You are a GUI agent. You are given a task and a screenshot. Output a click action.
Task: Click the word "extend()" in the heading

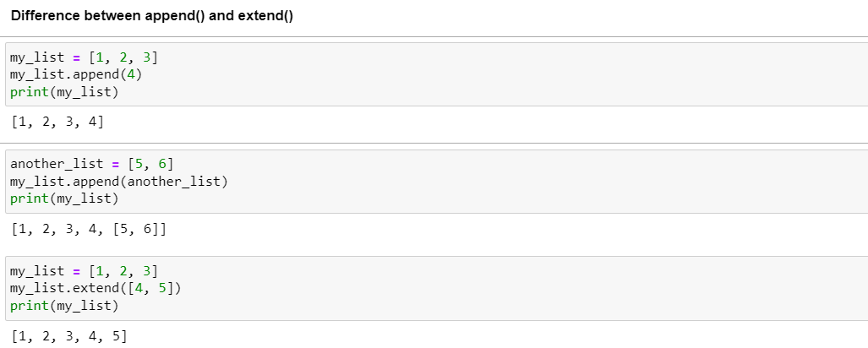pyautogui.click(x=265, y=16)
